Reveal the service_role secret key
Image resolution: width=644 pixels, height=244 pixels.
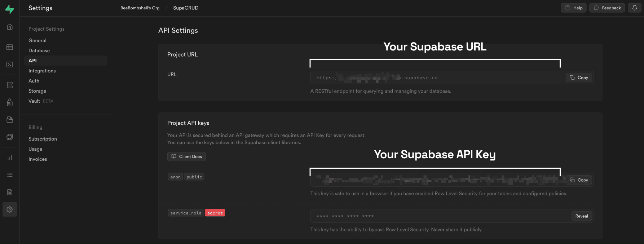tap(581, 216)
